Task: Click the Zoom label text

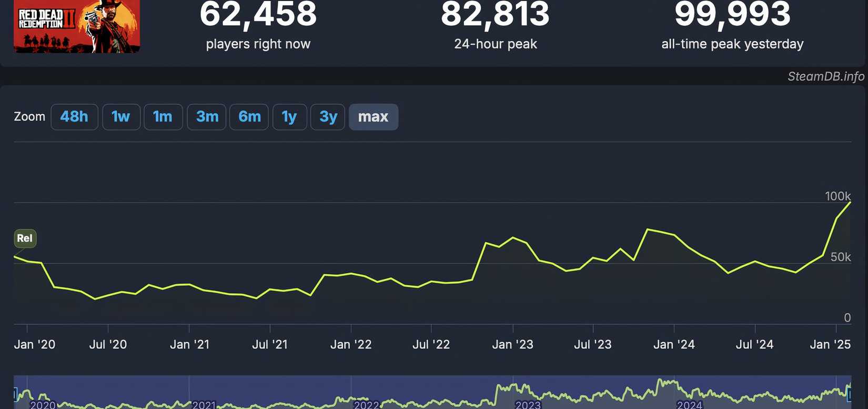Action: pos(29,116)
